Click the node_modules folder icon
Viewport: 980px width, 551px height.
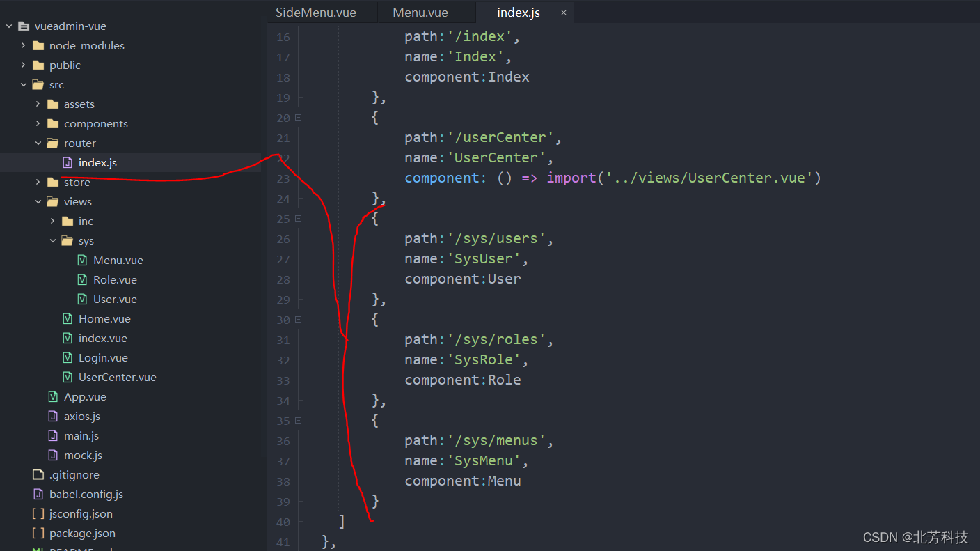[x=38, y=46]
